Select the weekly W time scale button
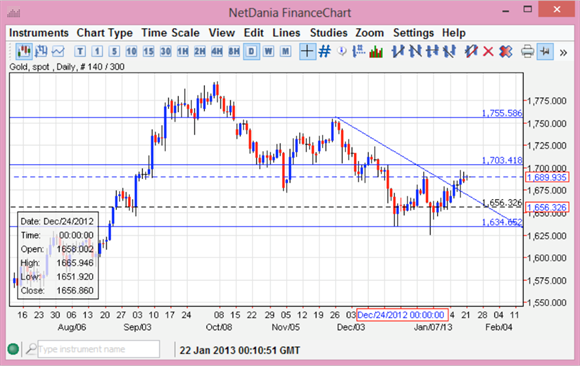580x366 pixels. (x=269, y=51)
